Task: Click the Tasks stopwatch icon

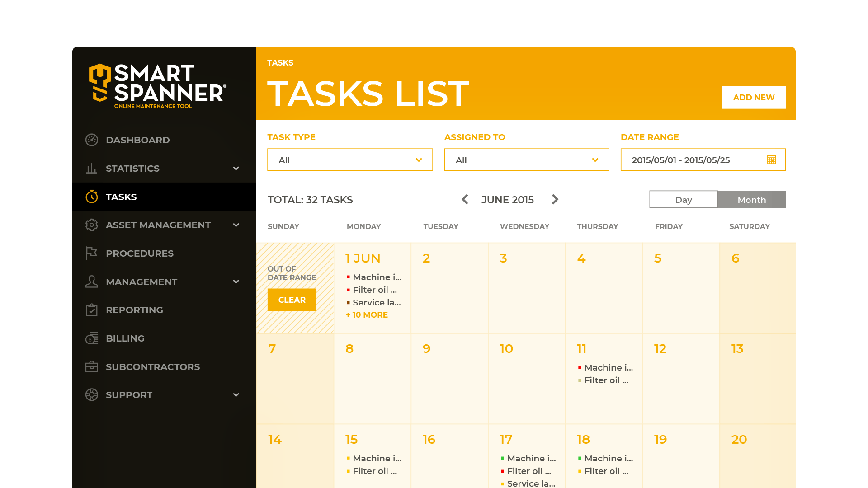Action: (x=92, y=197)
